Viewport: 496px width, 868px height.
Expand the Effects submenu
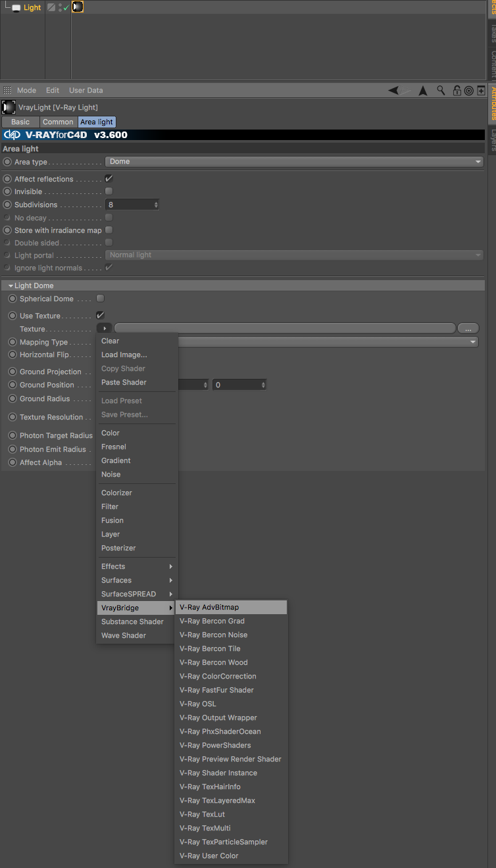pos(137,566)
